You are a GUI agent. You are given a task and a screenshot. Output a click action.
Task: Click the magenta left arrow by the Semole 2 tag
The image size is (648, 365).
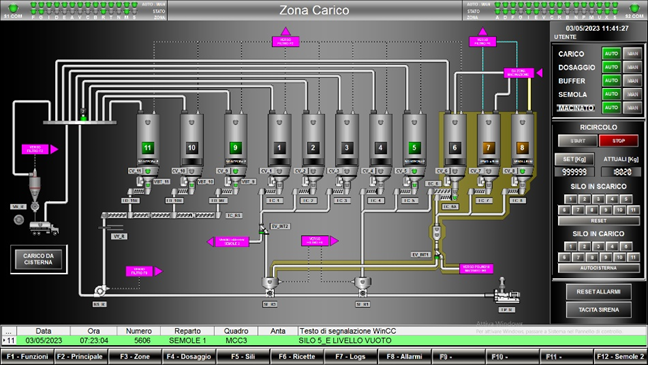point(210,242)
